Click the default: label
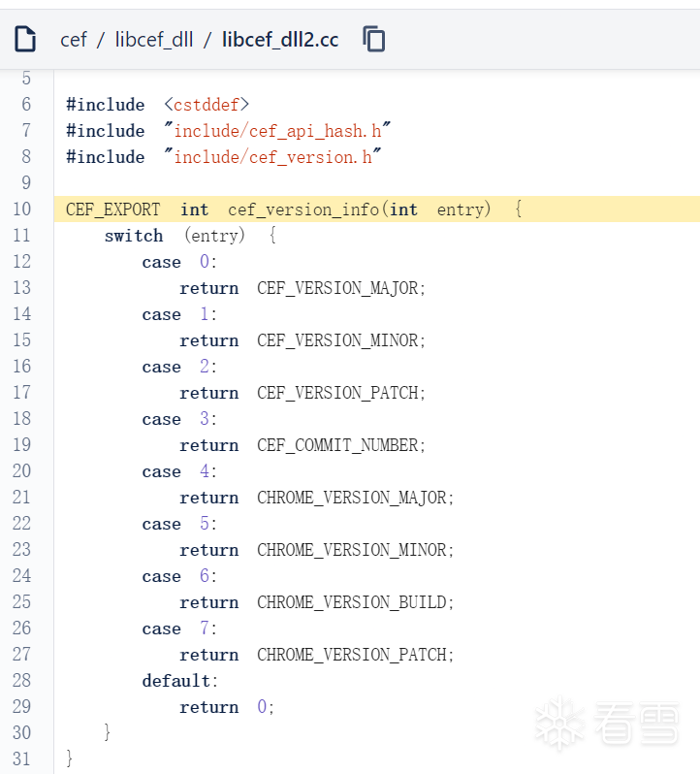700x774 pixels. click(x=180, y=681)
